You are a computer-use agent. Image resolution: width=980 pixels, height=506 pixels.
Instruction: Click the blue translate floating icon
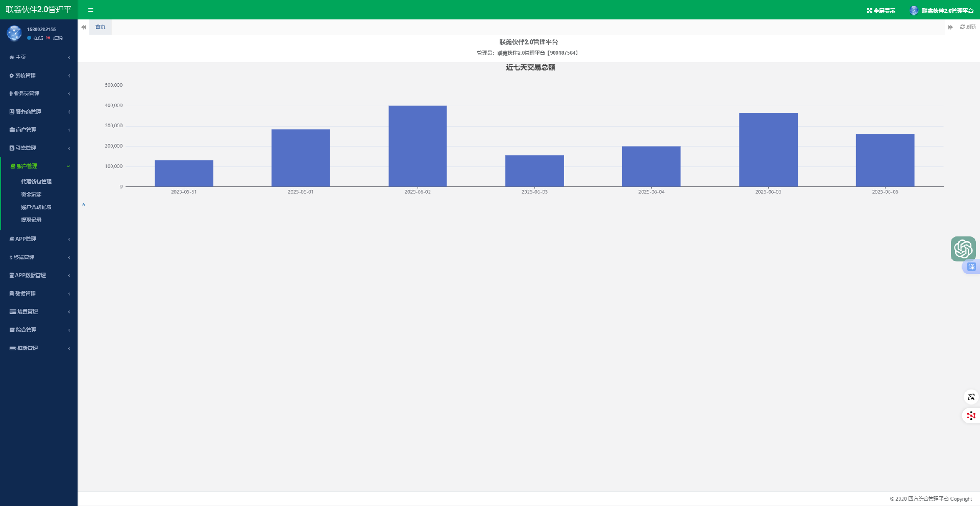(971, 267)
